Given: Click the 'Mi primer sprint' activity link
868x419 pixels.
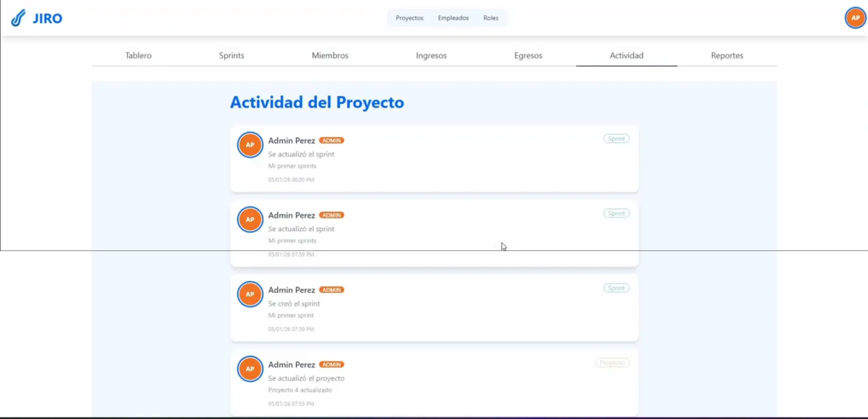Looking at the screenshot, I should coord(290,315).
